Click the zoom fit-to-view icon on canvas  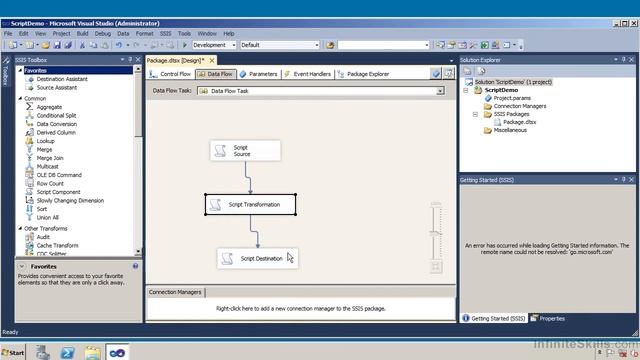[436, 267]
